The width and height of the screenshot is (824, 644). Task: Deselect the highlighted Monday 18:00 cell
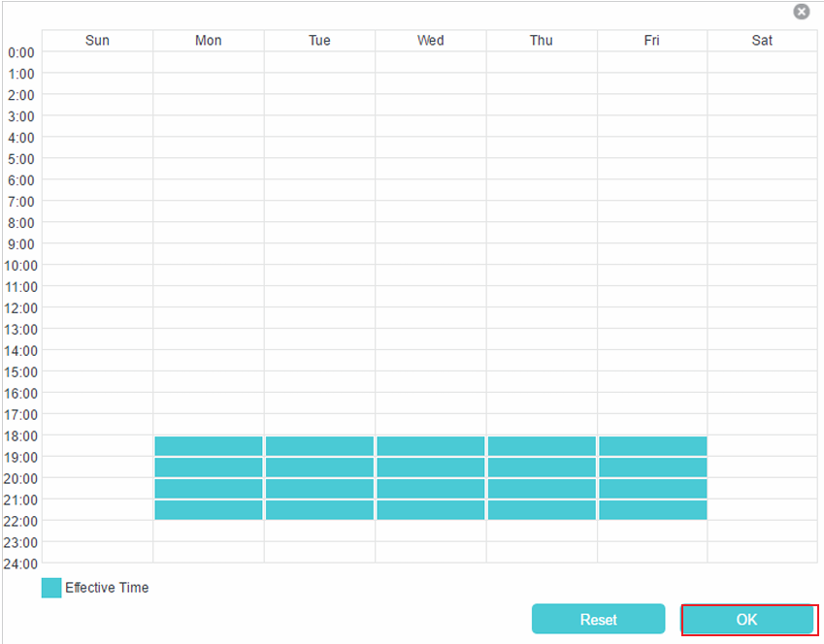pyautogui.click(x=208, y=445)
